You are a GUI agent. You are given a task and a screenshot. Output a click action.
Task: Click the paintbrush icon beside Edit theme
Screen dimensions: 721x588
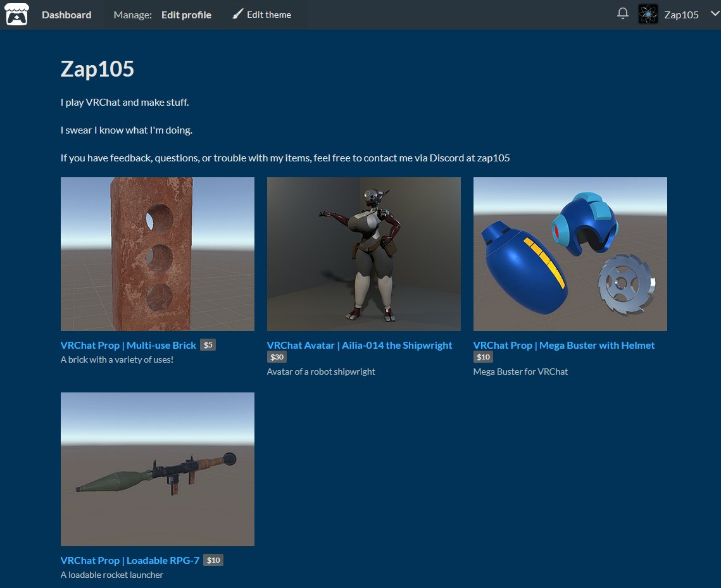(x=237, y=15)
